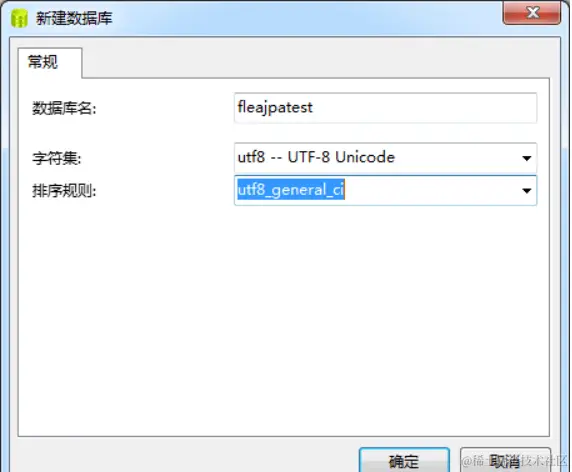Click the blank title bar area beside the title
This screenshot has height=472, width=572.
pyautogui.click(x=306, y=18)
